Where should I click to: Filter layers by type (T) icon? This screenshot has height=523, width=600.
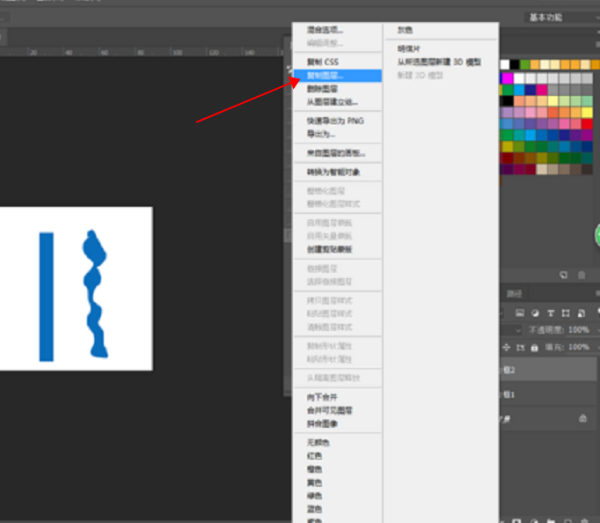tap(550, 313)
